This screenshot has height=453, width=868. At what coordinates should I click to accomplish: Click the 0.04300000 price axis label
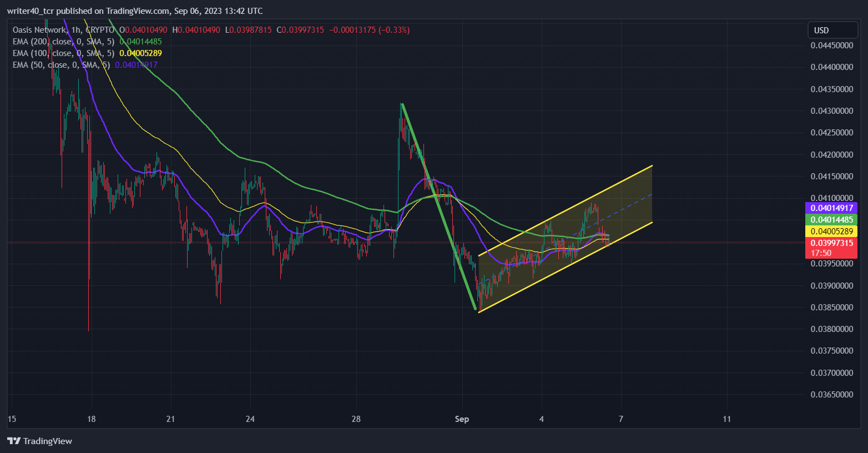[832, 111]
